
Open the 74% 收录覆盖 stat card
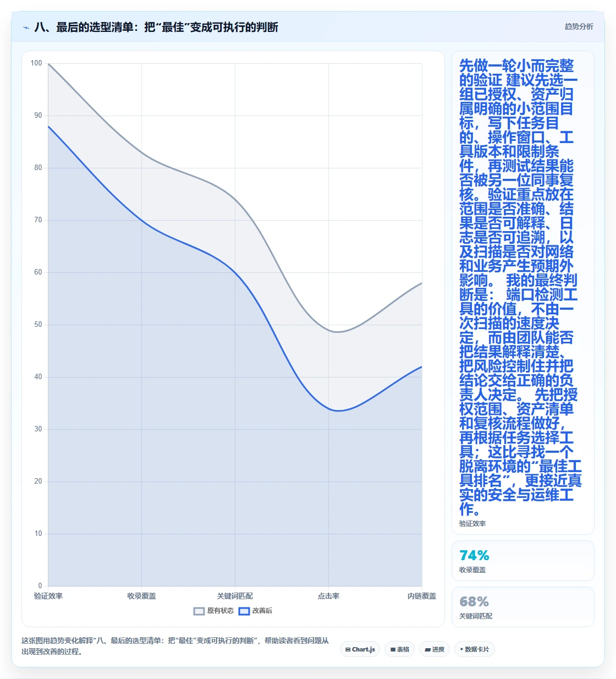coord(523,561)
